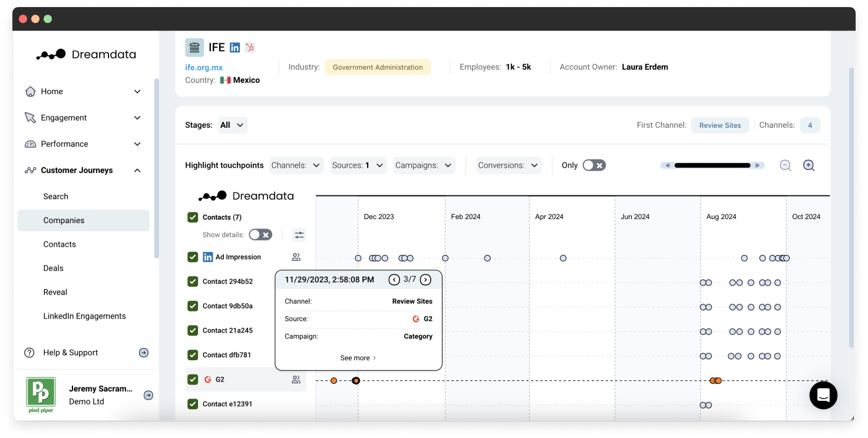Click the timeline range scrollbar
The width and height of the screenshot is (868, 438).
pyautogui.click(x=712, y=165)
